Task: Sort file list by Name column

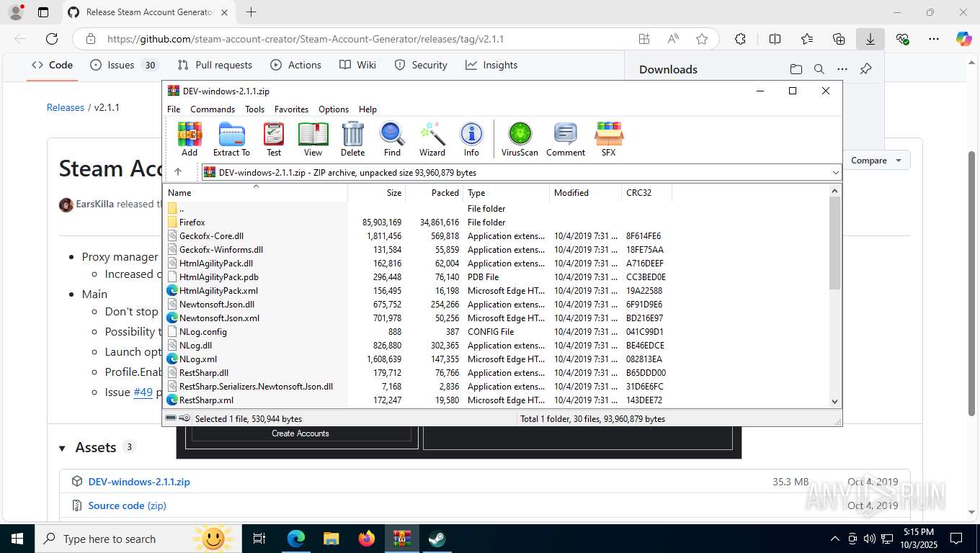Action: 257,192
